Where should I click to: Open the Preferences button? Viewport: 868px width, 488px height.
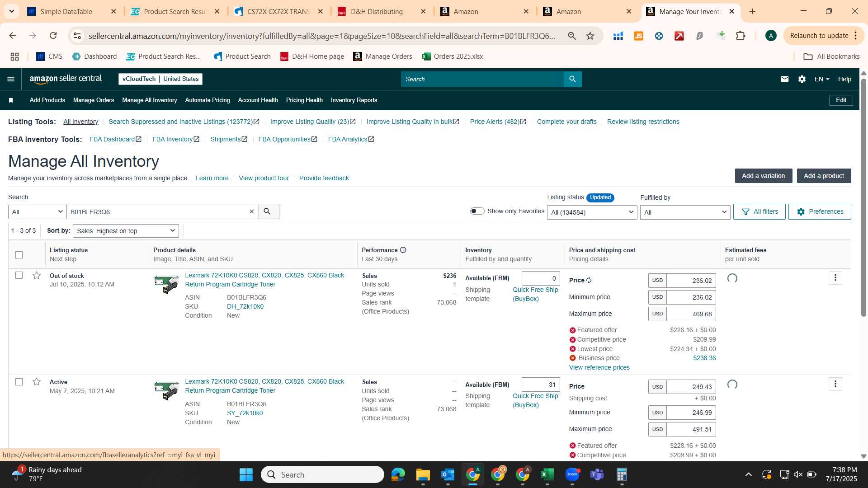click(x=820, y=211)
